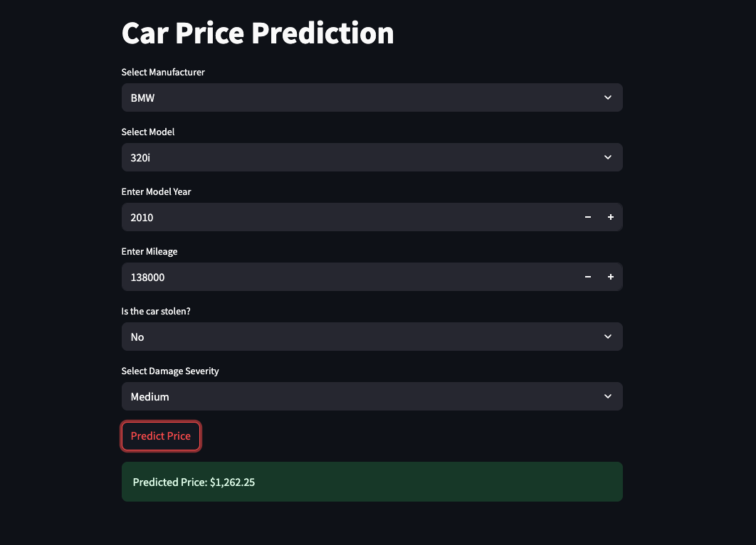The width and height of the screenshot is (756, 545).
Task: Increase the Model Year with the plus icon
Action: pyautogui.click(x=611, y=217)
